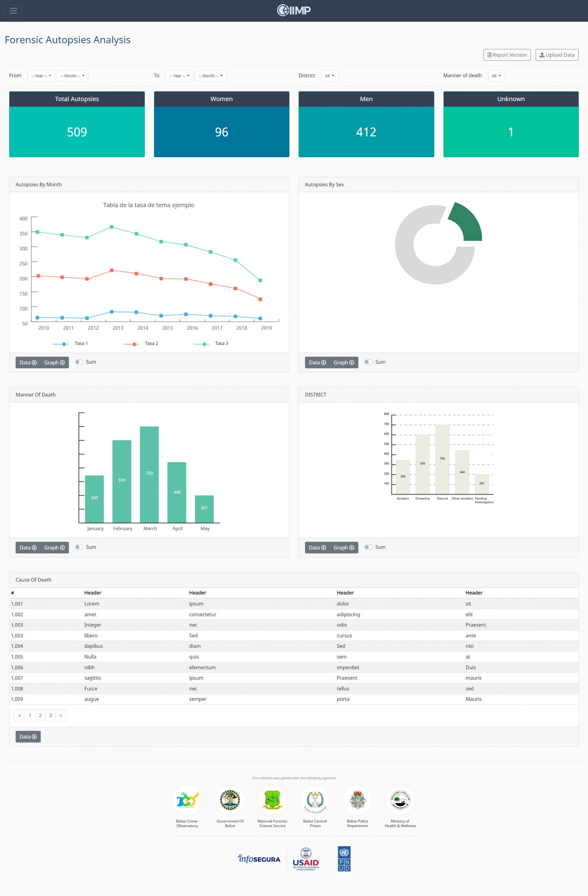
Task: Click the Ministry of Health & Wellness logo
Action: (x=400, y=800)
